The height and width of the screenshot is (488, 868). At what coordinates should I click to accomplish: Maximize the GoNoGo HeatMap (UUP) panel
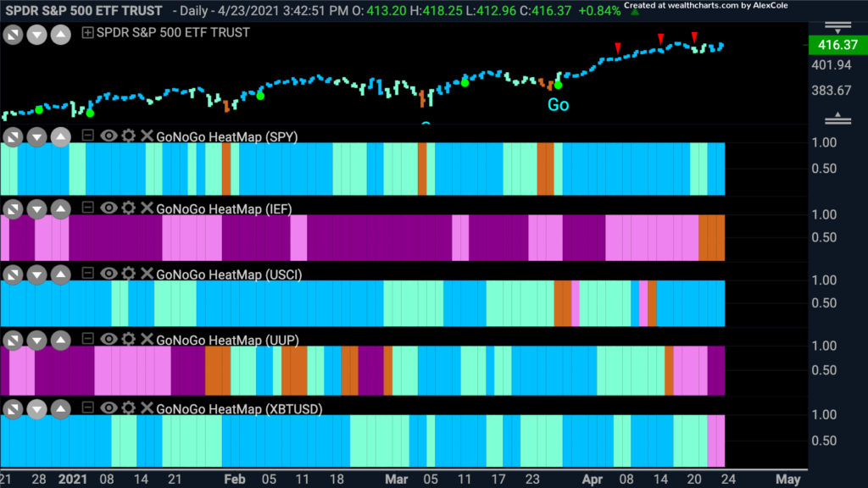(13, 340)
